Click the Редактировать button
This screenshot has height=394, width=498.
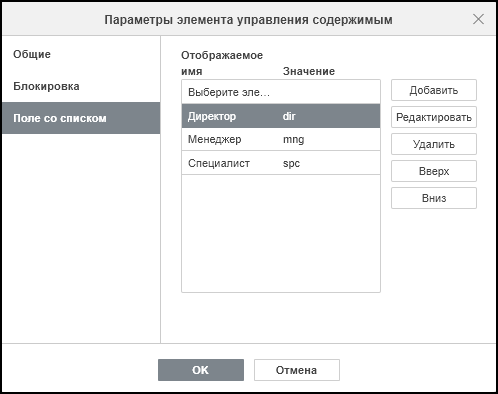434,117
